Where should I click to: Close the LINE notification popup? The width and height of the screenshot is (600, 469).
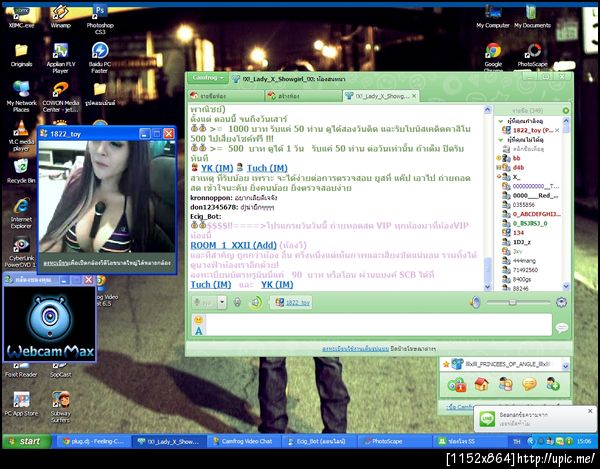tap(590, 411)
